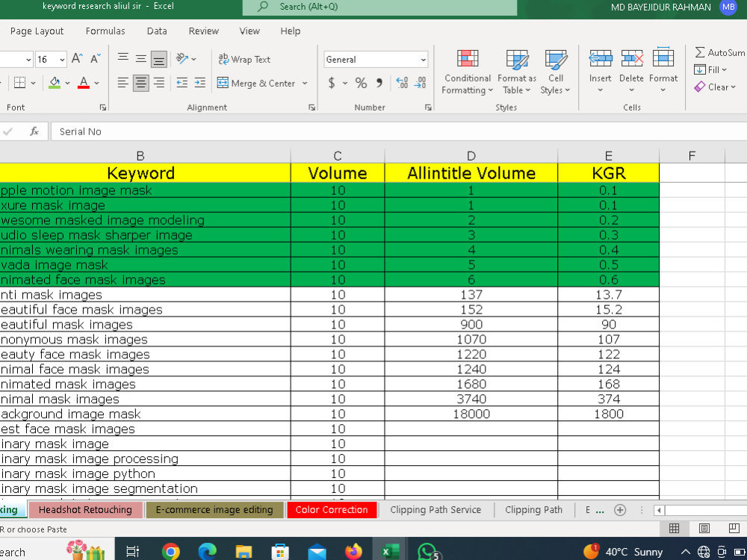Apply Percent Style format
Viewport: 747px width, 560px height.
tap(361, 84)
